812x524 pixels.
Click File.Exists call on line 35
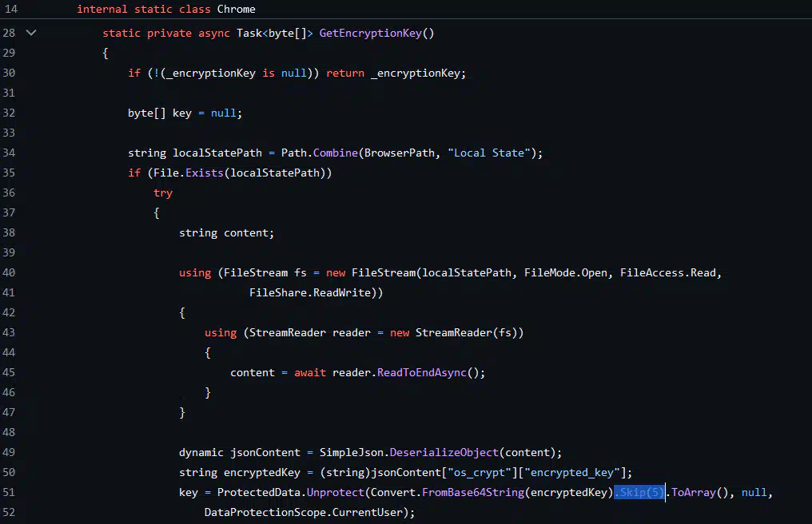coord(188,173)
